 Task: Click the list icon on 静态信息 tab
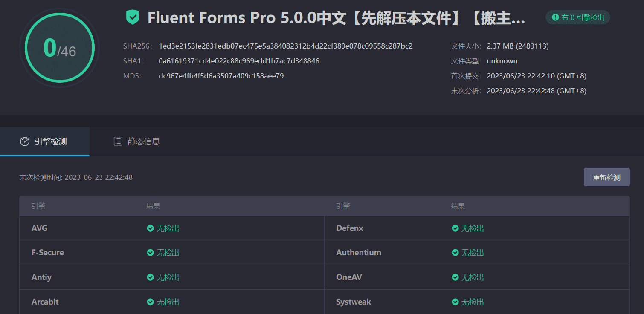(118, 141)
